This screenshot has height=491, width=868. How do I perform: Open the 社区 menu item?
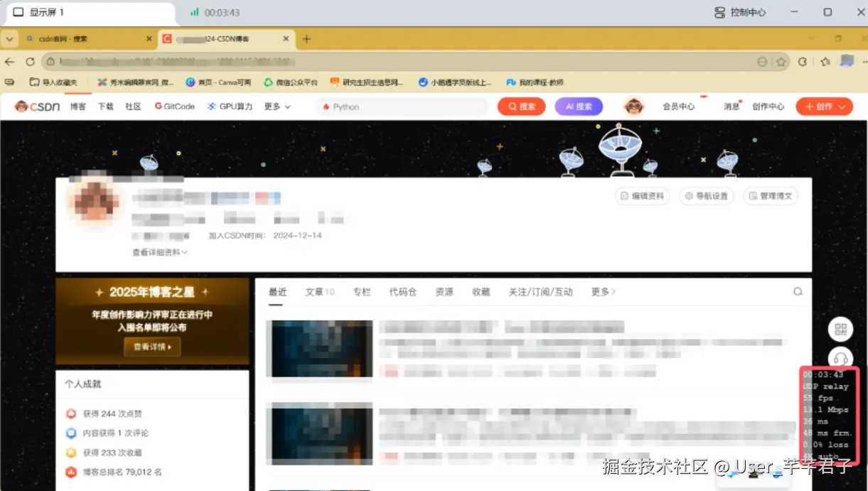coord(133,107)
